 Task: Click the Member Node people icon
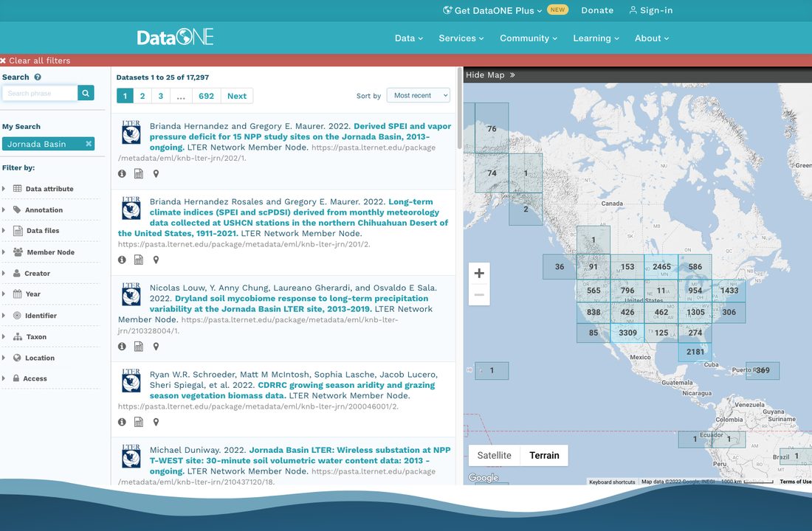pyautogui.click(x=18, y=252)
